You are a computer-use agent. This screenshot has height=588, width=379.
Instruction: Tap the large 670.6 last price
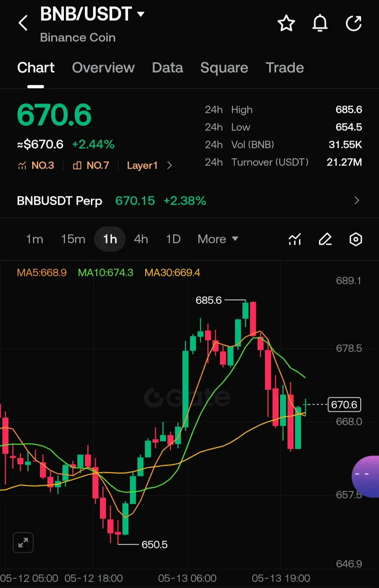[x=54, y=115]
